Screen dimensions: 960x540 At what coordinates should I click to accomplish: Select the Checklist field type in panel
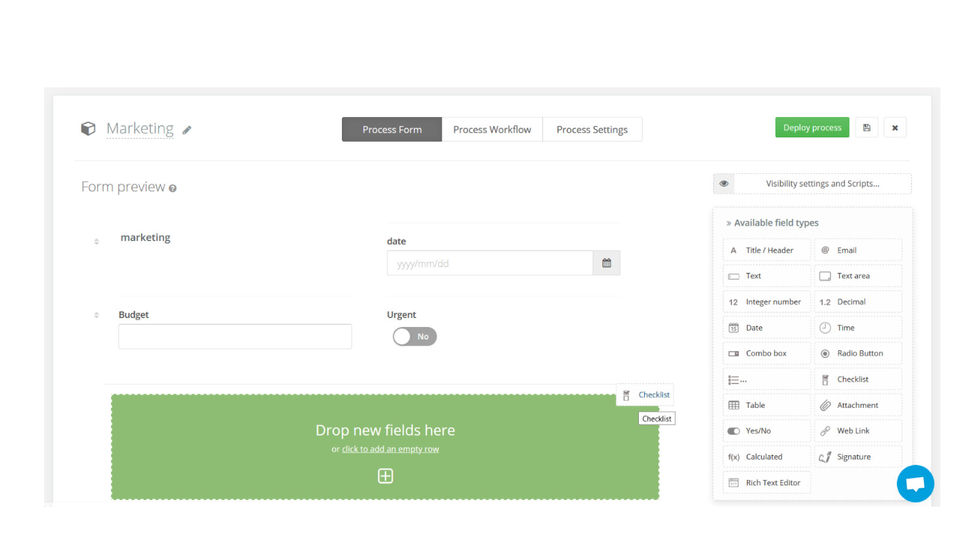858,380
